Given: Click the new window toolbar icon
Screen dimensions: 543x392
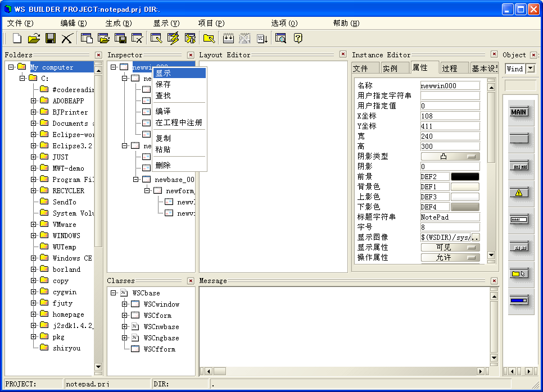Looking at the screenshot, I should coord(87,38).
